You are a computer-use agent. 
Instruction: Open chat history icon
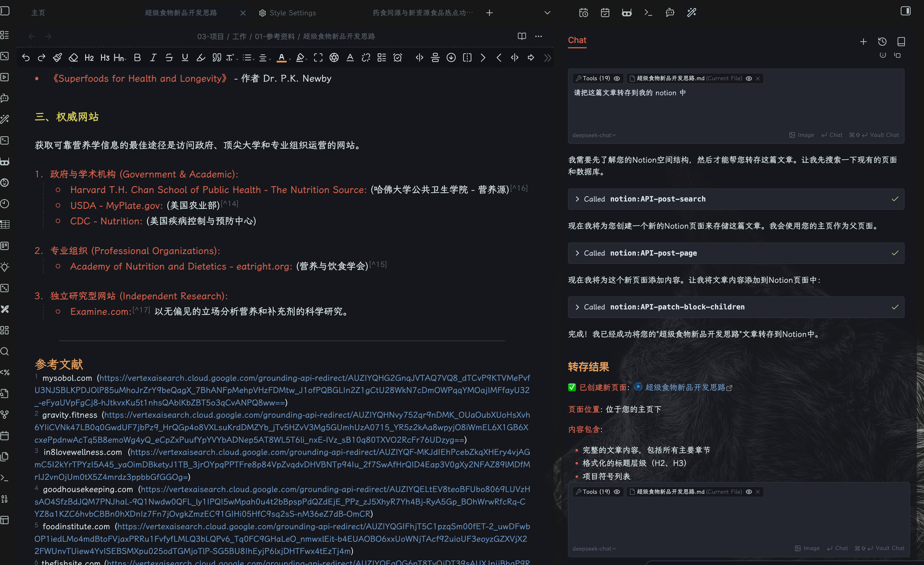click(x=882, y=41)
